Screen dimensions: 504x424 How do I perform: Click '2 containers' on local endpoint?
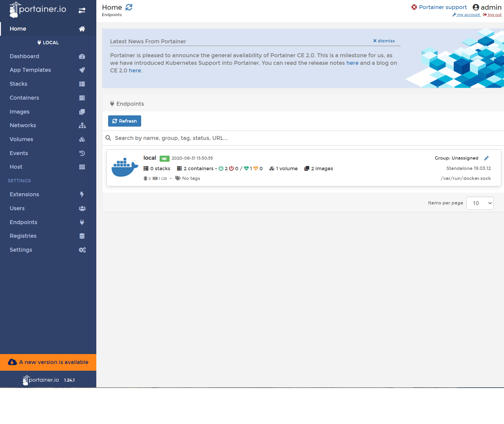coord(195,169)
